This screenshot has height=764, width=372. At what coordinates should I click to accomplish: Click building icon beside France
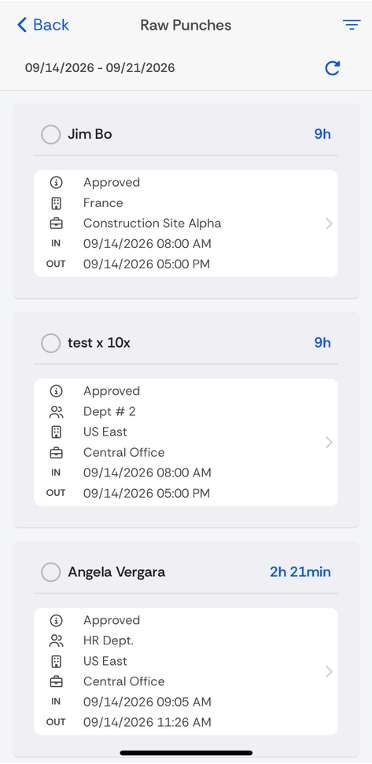(x=57, y=203)
